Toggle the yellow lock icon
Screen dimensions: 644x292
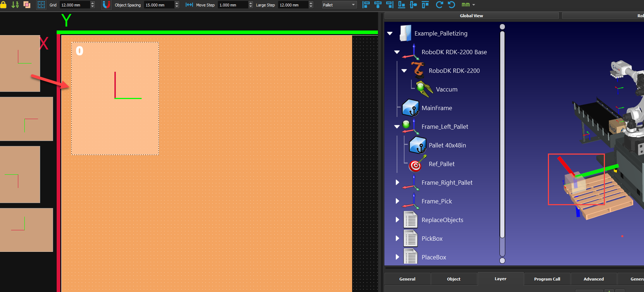3,5
